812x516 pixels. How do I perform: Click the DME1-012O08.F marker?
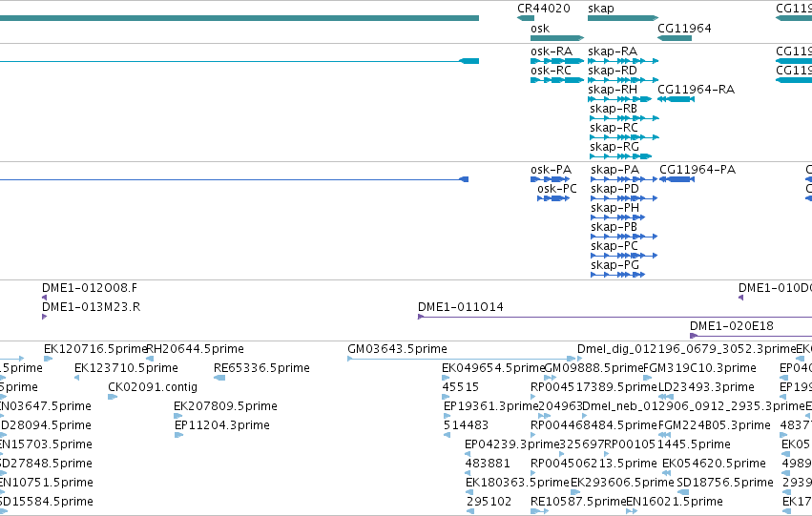pos(45,298)
